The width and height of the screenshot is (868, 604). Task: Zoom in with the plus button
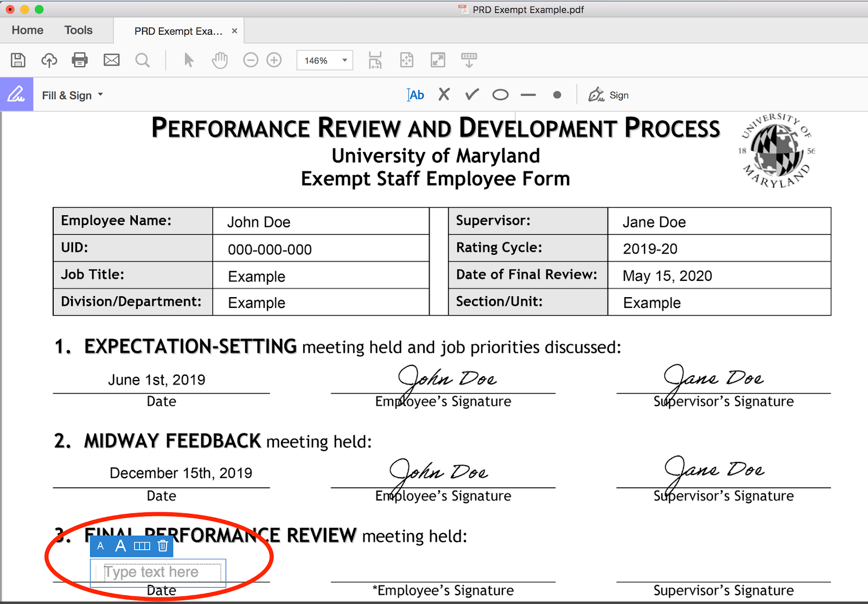coord(275,60)
